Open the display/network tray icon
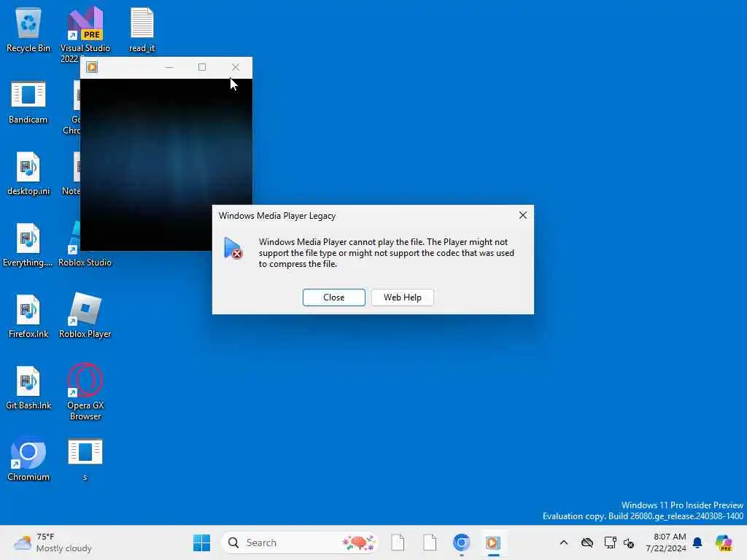Viewport: 747px width, 560px height. pyautogui.click(x=610, y=542)
